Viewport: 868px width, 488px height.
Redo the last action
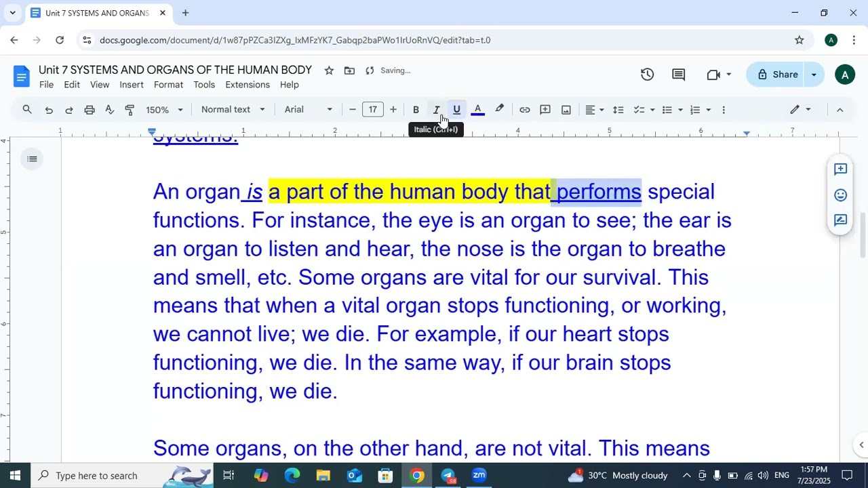[69, 110]
